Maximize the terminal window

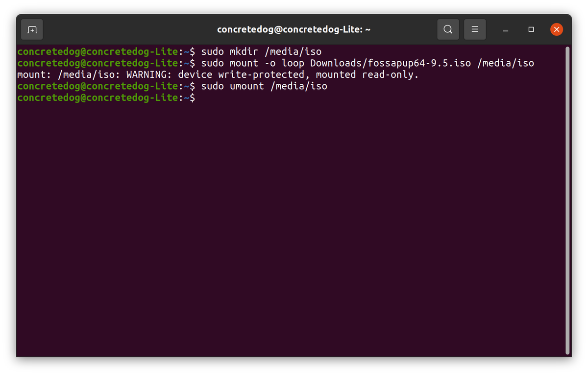coord(531,29)
